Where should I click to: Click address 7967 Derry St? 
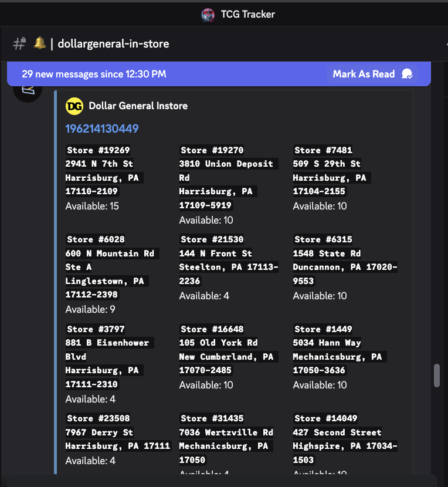pos(99,432)
